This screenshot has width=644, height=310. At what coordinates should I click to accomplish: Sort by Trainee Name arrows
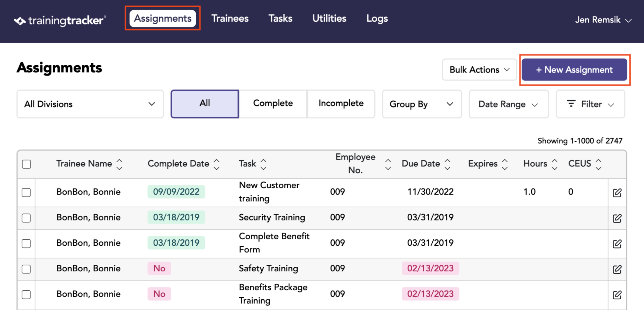pyautogui.click(x=119, y=164)
